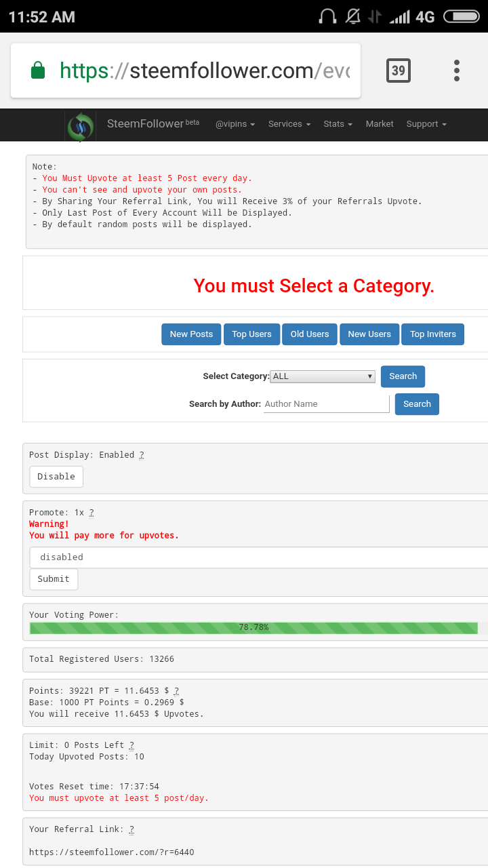Expand the @vipins account dropdown
The image size is (488, 868).
(235, 124)
